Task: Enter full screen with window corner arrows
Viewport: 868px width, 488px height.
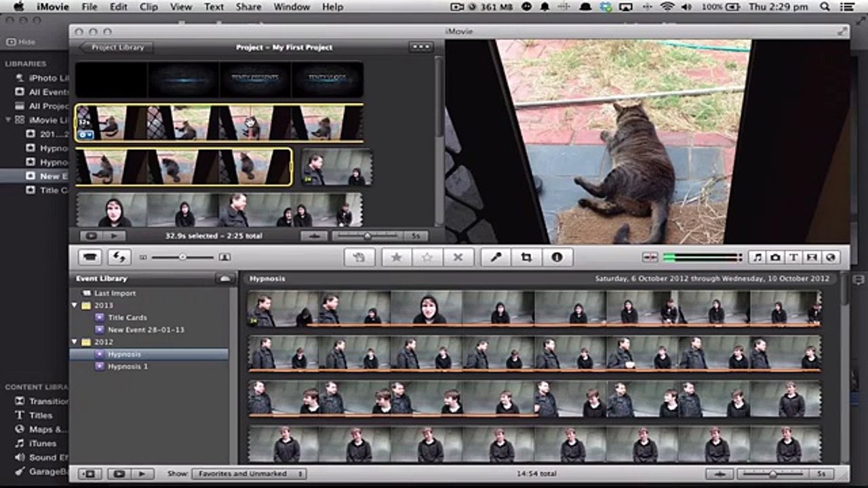Action: [x=842, y=31]
